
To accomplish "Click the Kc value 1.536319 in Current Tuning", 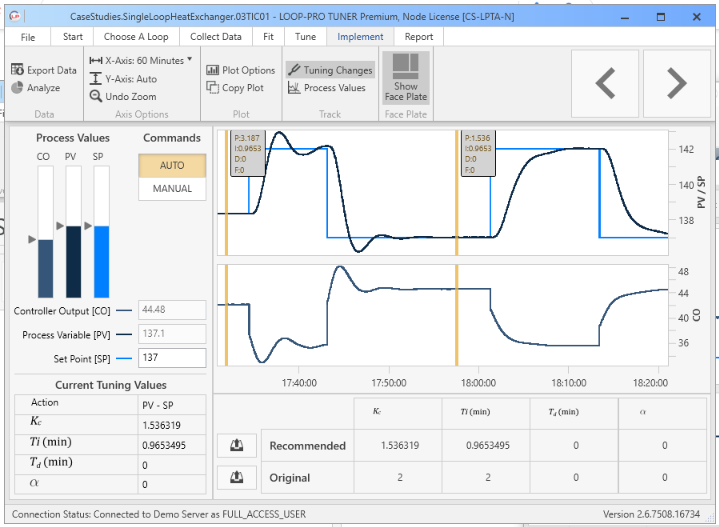I will pyautogui.click(x=161, y=425).
